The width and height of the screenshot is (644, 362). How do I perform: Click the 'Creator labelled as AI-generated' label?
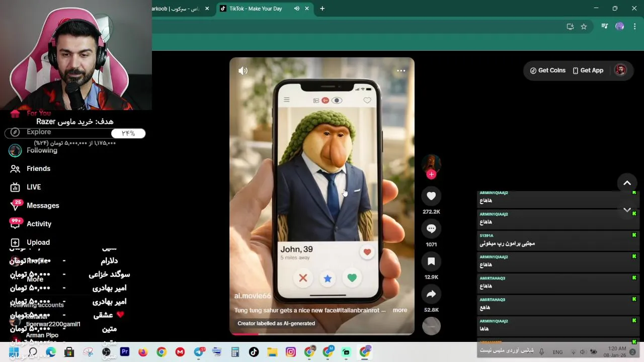click(276, 323)
